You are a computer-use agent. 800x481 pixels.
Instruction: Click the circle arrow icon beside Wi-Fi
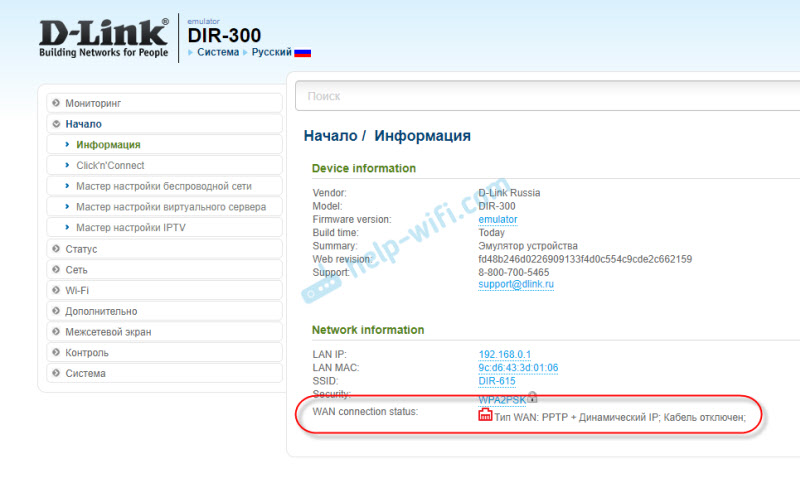pos(56,290)
